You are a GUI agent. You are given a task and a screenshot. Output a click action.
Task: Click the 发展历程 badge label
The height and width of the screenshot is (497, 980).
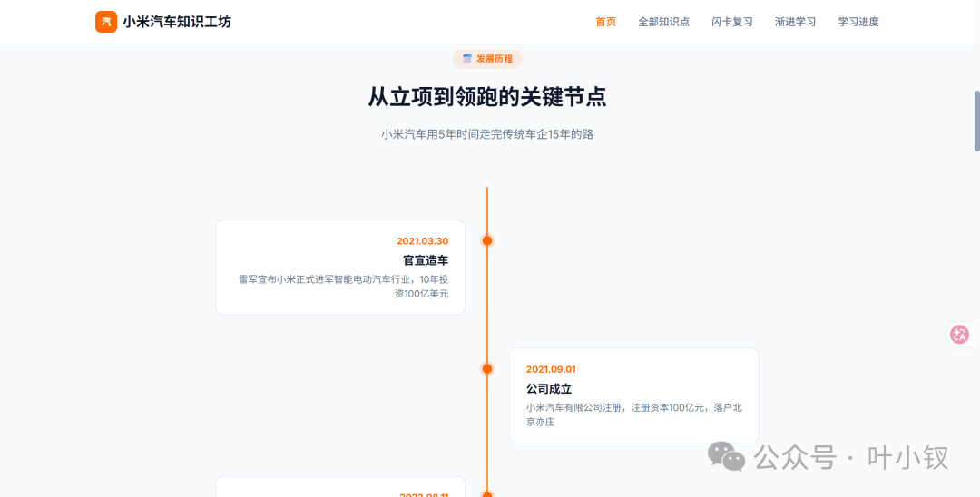(x=495, y=59)
